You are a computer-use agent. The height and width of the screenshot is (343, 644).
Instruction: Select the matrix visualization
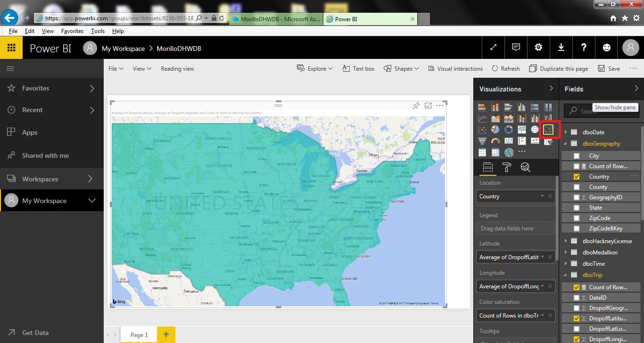point(495,152)
